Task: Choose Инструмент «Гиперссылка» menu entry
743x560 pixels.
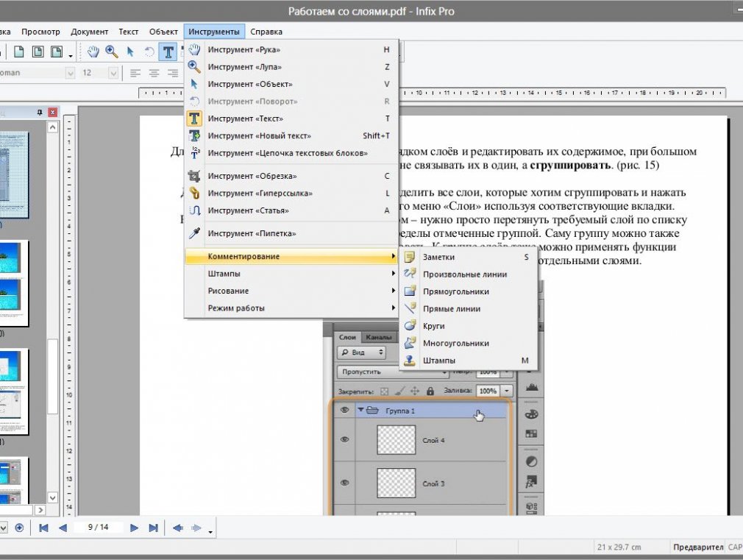Action: coord(291,193)
